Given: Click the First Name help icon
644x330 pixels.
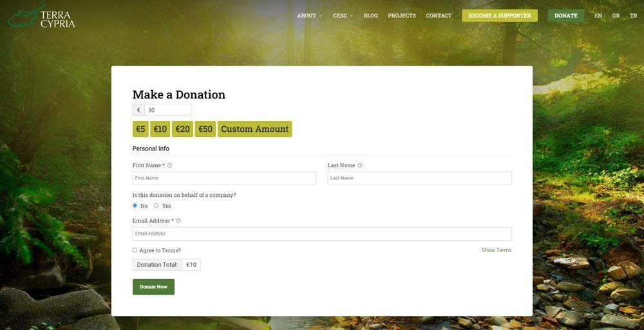Looking at the screenshot, I should (169, 165).
